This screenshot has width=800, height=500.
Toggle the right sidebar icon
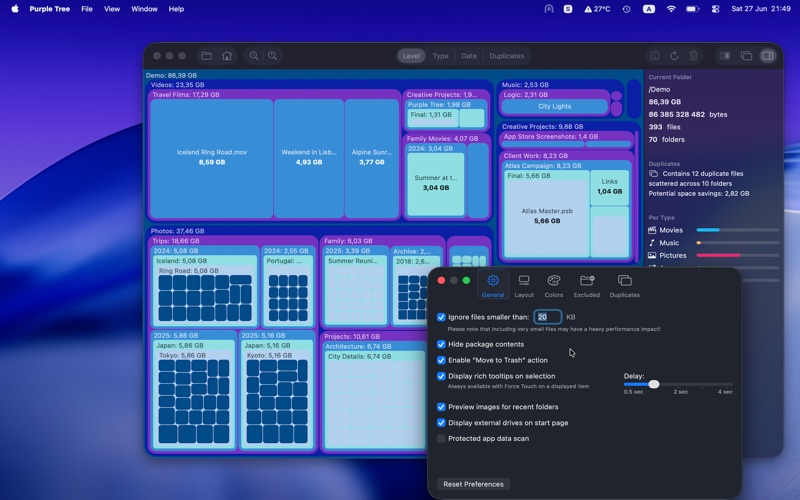767,56
